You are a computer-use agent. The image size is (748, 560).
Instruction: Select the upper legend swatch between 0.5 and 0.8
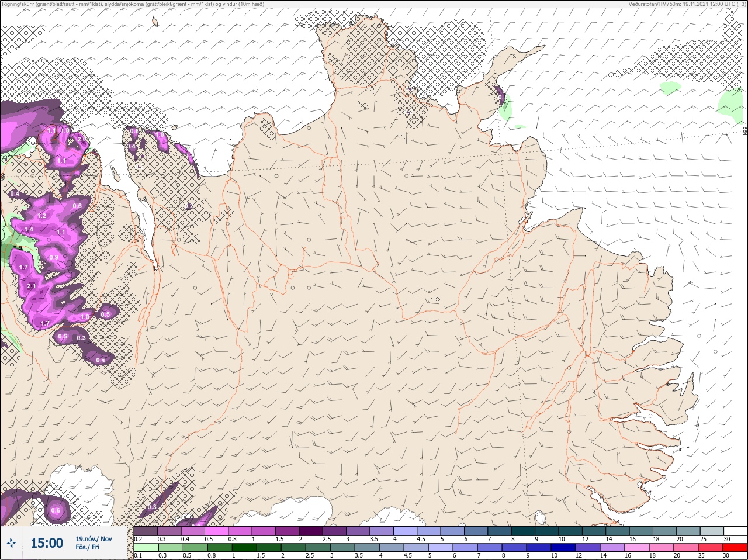click(217, 531)
